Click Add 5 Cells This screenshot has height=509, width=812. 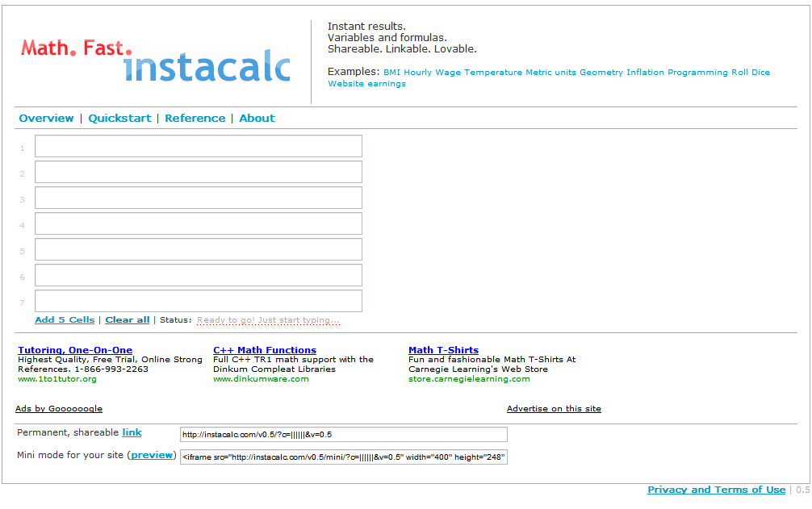tap(64, 319)
